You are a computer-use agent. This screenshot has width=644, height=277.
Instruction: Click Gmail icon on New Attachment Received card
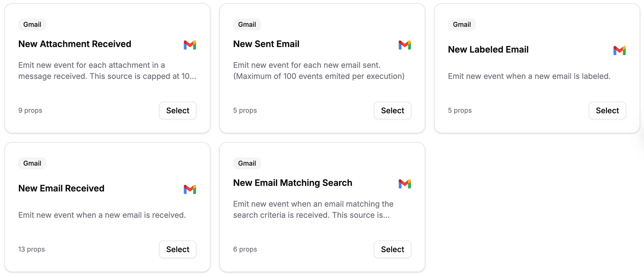coord(190,45)
